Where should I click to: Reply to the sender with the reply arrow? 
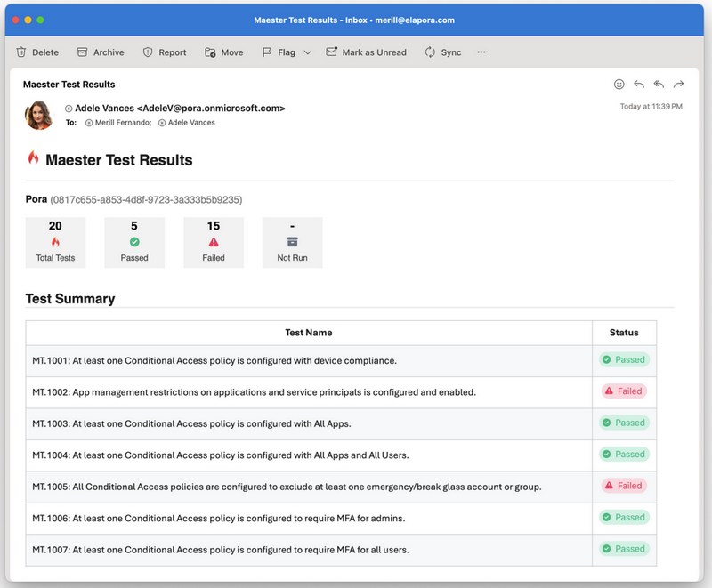639,85
